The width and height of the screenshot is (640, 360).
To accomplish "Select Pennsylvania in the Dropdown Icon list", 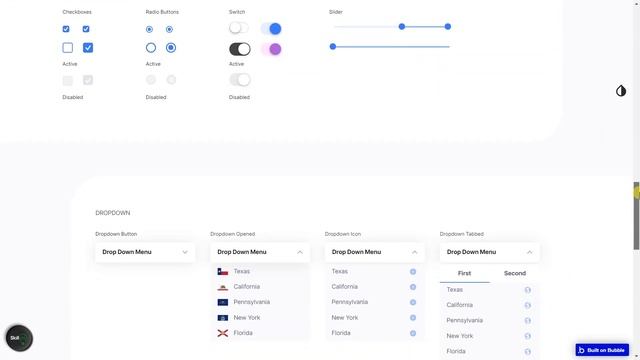I will point(349,302).
